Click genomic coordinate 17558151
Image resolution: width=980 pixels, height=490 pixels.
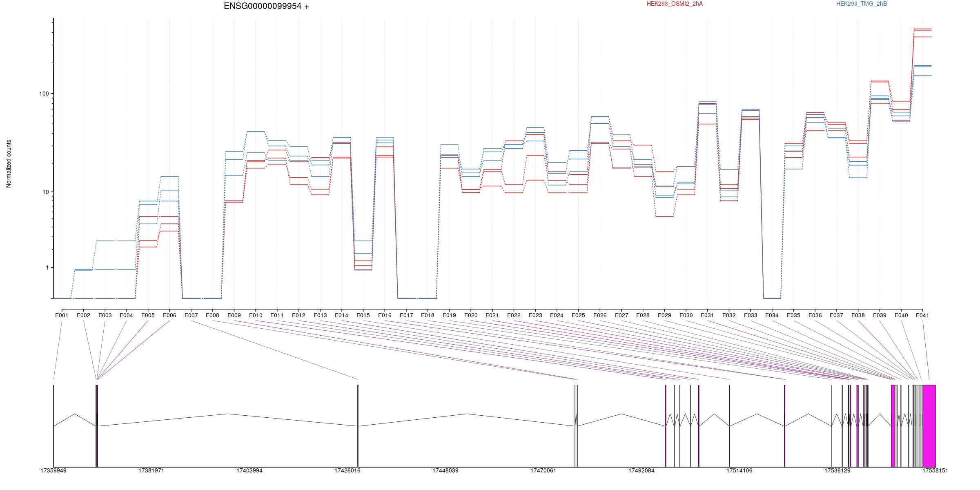click(x=935, y=471)
